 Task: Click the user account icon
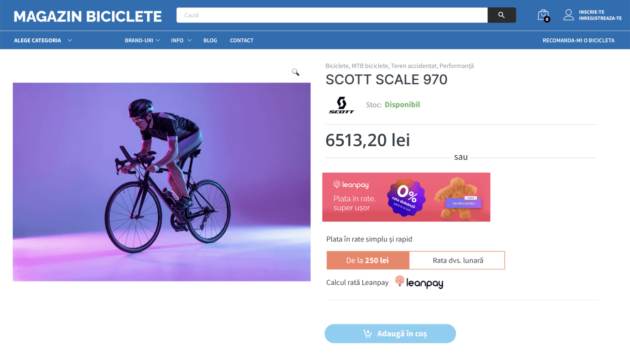click(x=568, y=15)
